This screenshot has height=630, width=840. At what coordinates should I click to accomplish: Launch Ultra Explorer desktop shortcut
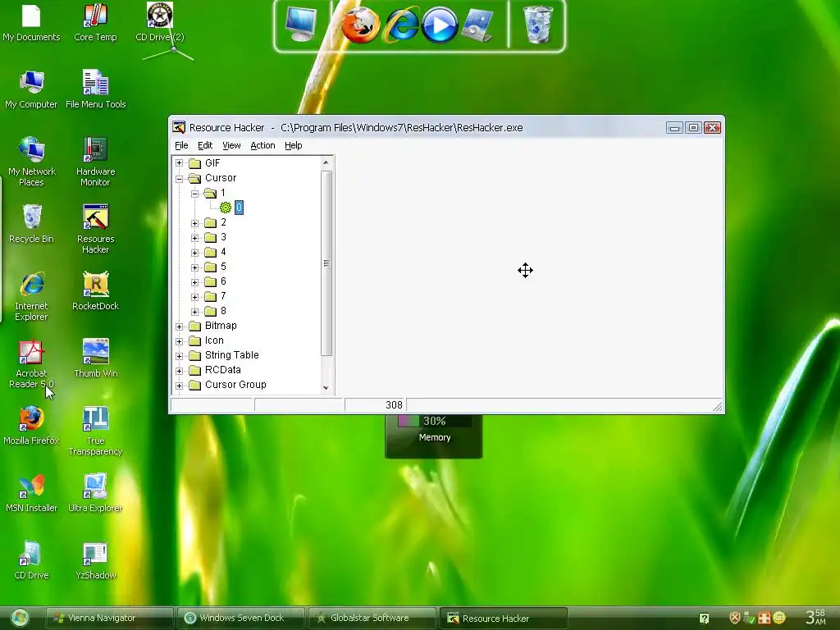95,494
